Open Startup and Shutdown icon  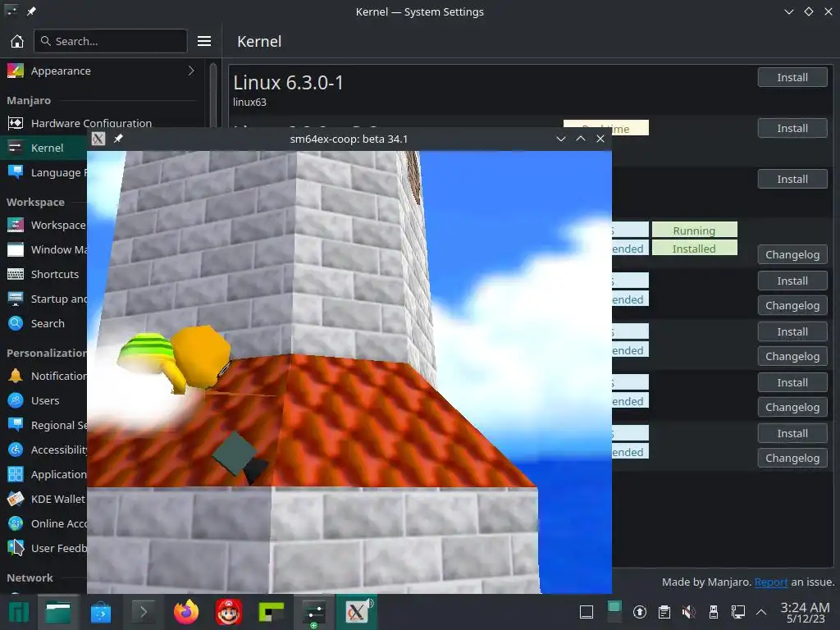coord(16,299)
